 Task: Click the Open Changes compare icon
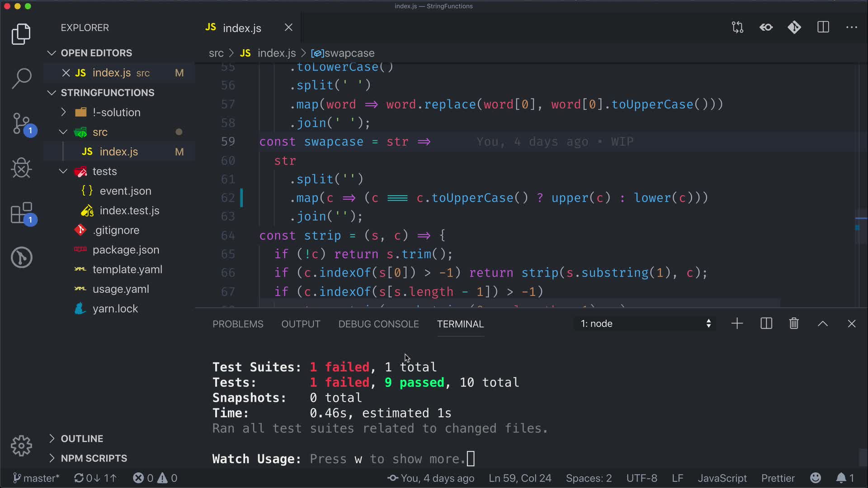click(x=737, y=28)
